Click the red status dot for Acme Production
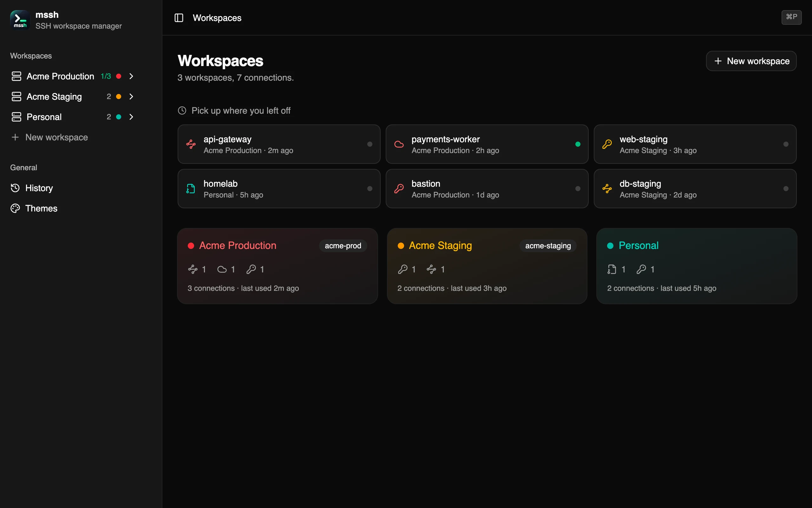Screen dimensions: 812x508 coord(118,76)
